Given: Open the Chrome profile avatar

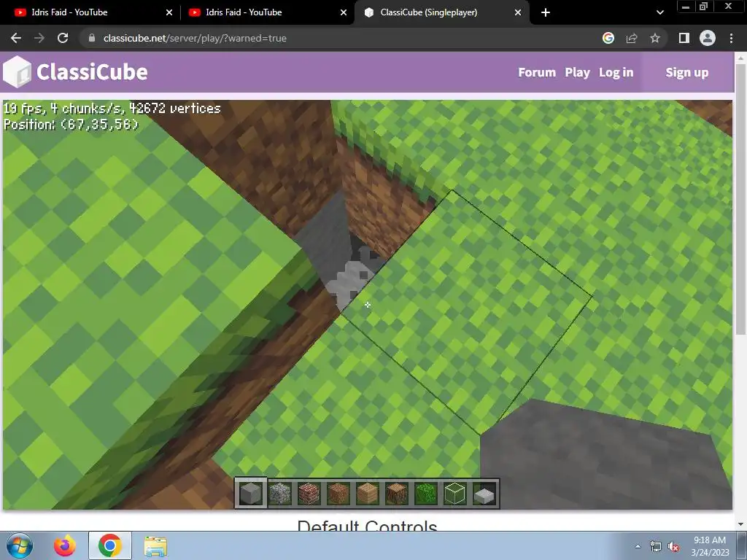Looking at the screenshot, I should 708,38.
